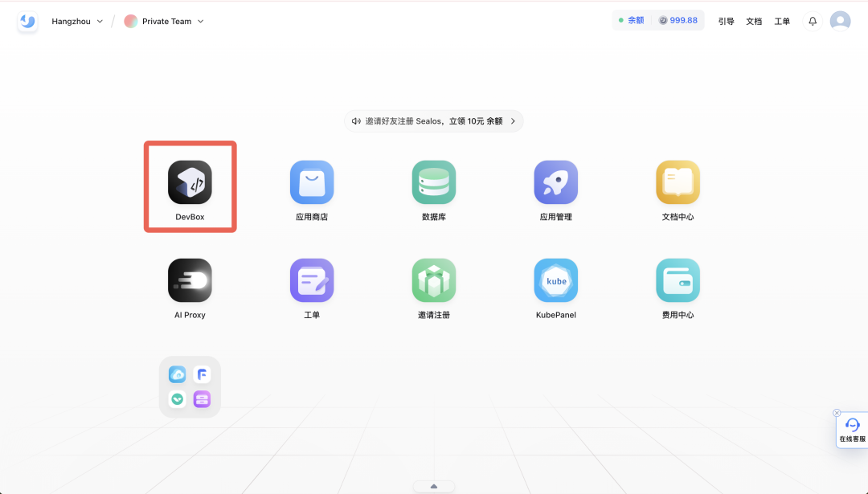Open the 文档中心 documentation center
868x494 pixels.
tap(678, 182)
